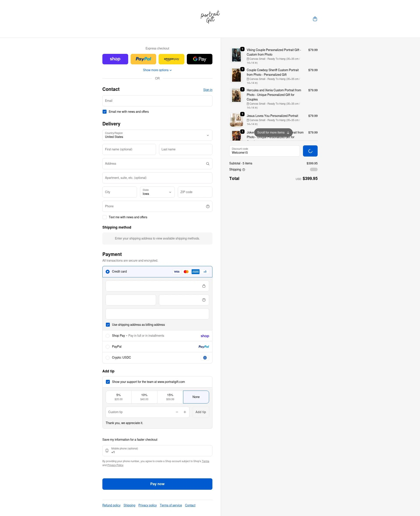Open the shopping bag cart icon
The height and width of the screenshot is (516, 420).
[315, 19]
